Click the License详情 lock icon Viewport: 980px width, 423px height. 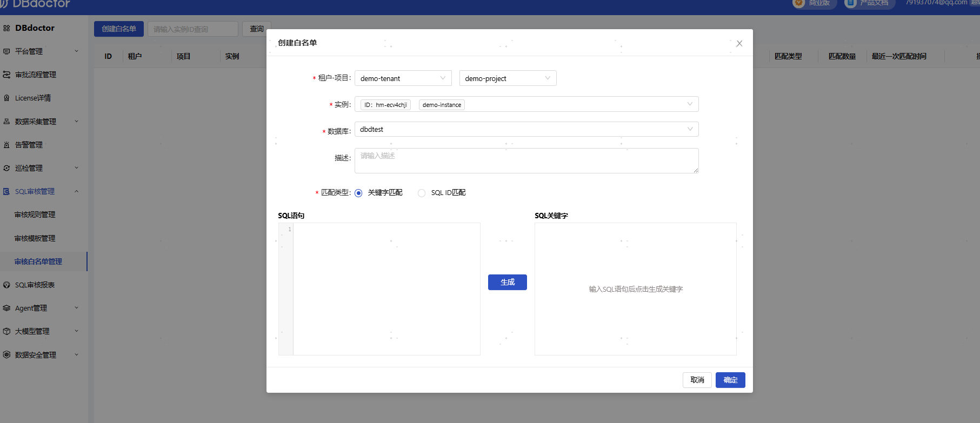pos(6,98)
